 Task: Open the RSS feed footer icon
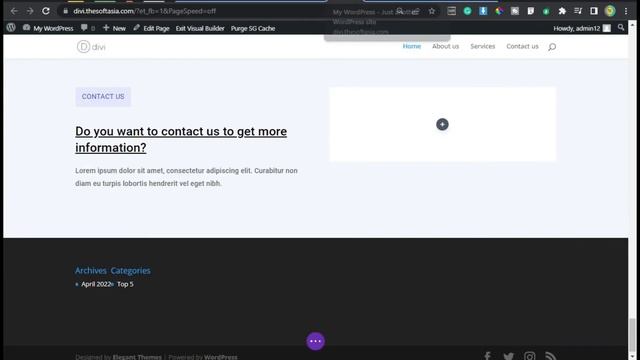(551, 356)
